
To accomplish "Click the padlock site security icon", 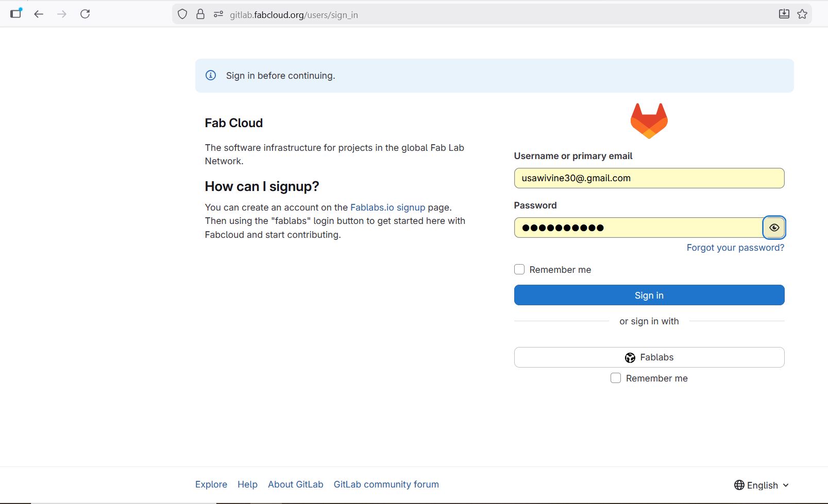I will click(x=200, y=14).
